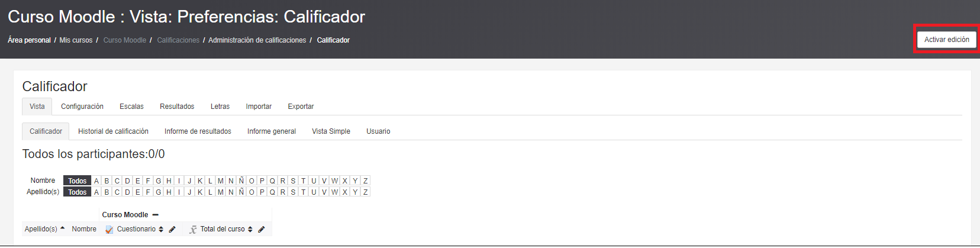This screenshot has width=980, height=248.
Task: Filter Apellido(s) by letter S
Action: tap(293, 192)
